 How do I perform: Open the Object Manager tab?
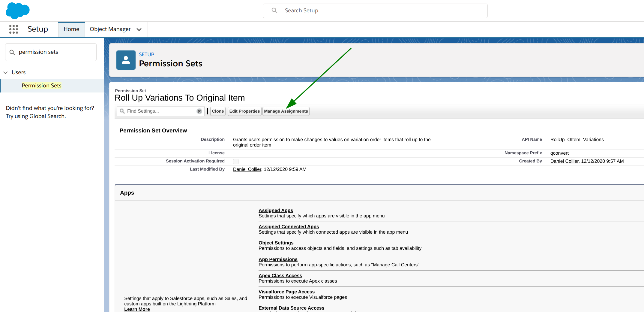coord(110,29)
